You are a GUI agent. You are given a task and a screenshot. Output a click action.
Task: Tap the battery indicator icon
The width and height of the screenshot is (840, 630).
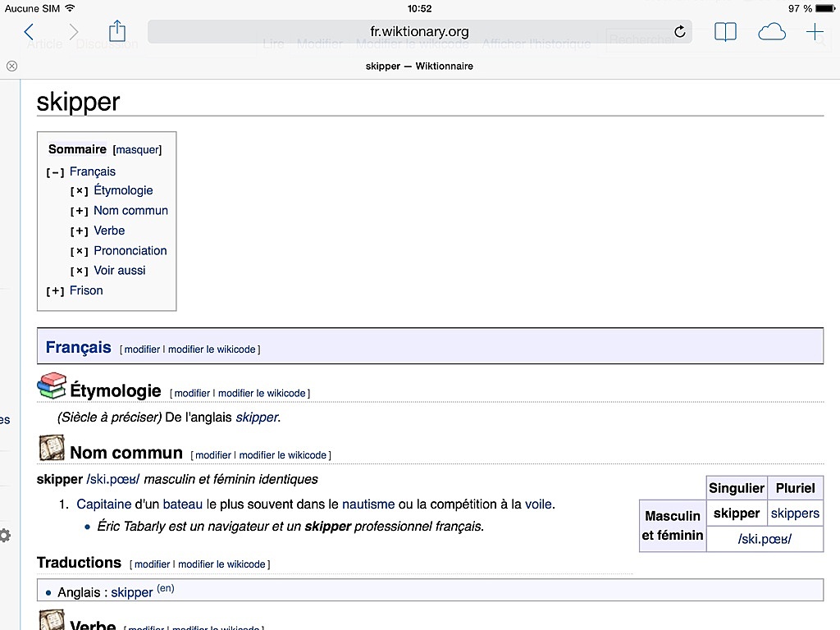(x=825, y=8)
